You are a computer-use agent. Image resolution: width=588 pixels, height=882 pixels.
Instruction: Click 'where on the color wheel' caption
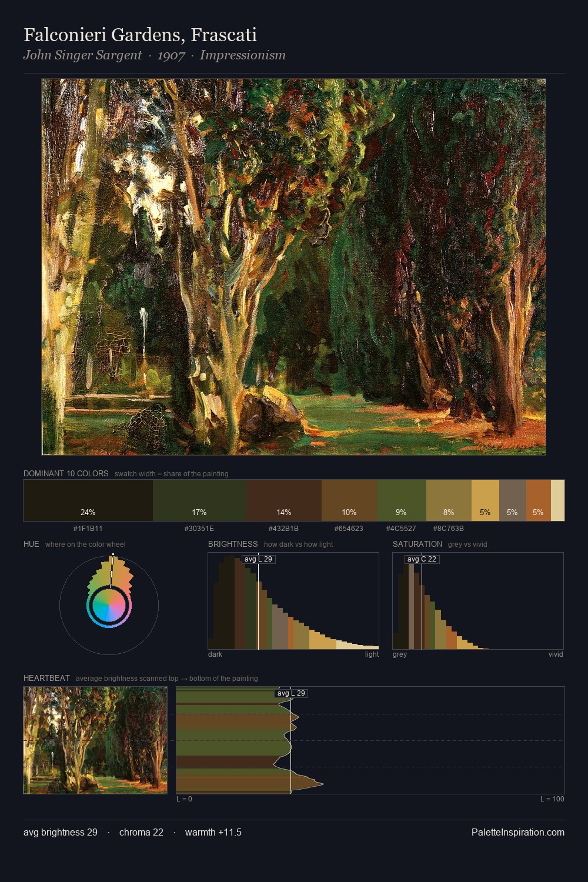[x=85, y=544]
